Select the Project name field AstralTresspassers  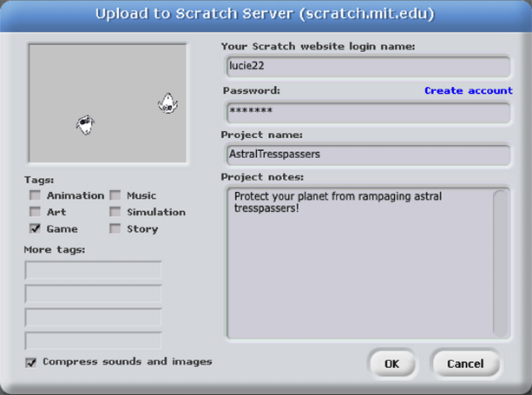pos(368,155)
